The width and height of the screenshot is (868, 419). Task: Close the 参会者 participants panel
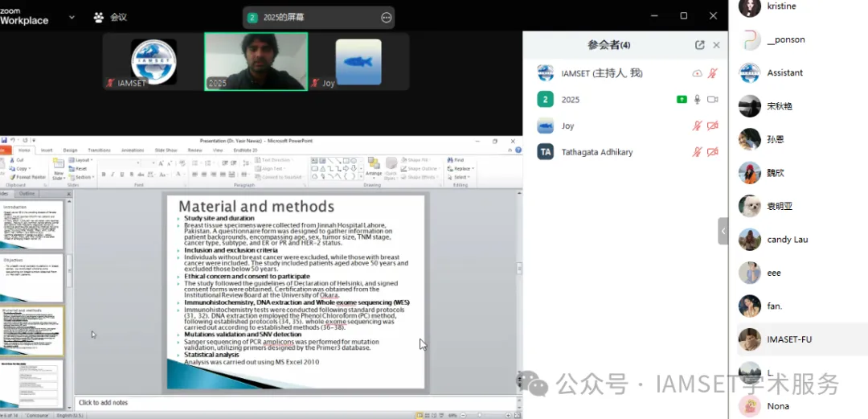point(716,45)
